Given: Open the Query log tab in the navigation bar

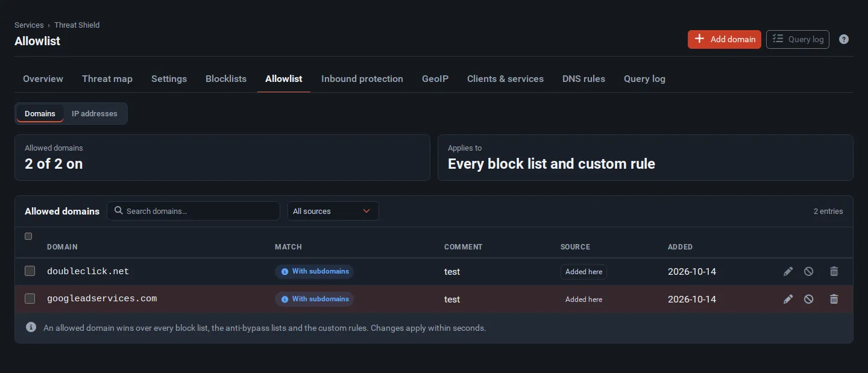Looking at the screenshot, I should pyautogui.click(x=644, y=79).
